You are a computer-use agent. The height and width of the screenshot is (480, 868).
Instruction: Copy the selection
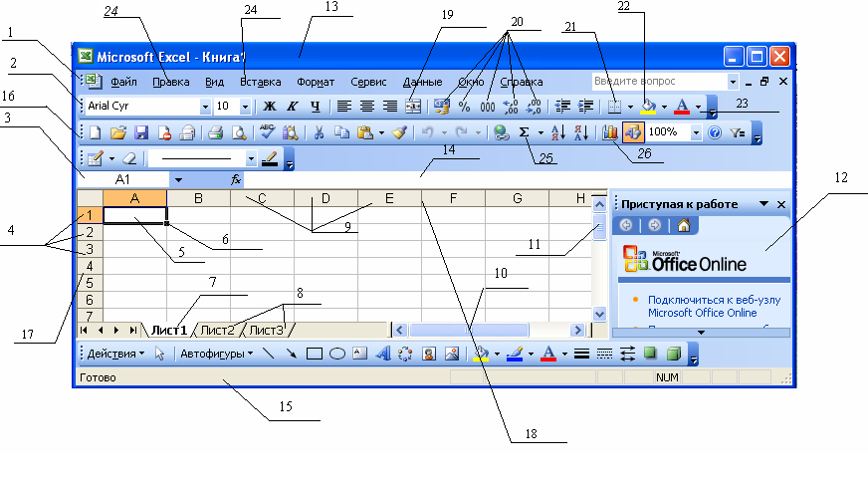[342, 132]
